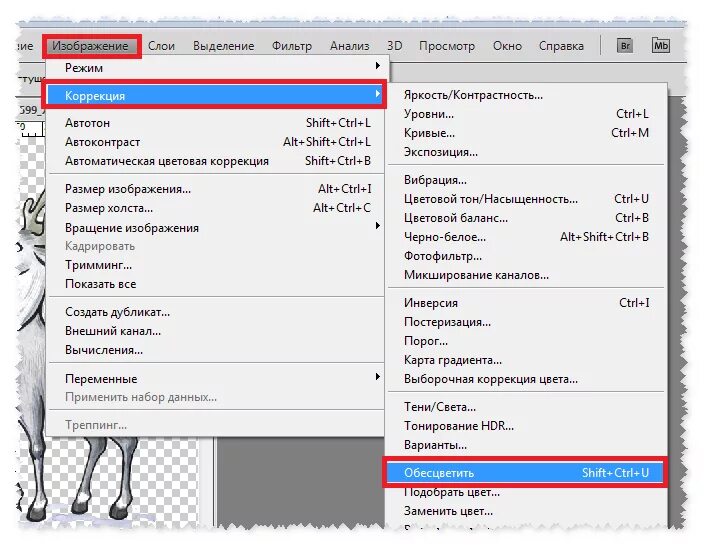Choose Создать дубликат
Screen dimensions: 704x546
[216, 312]
